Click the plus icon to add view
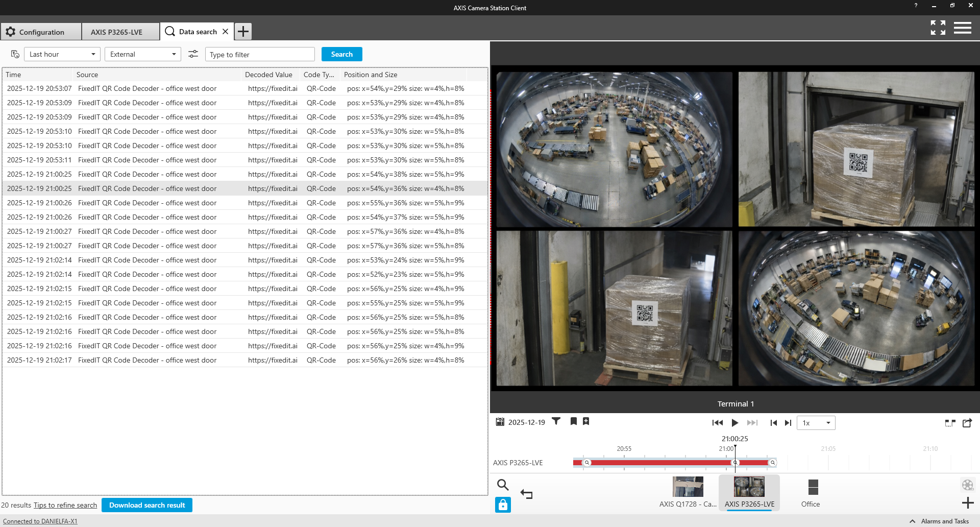Viewport: 980px width, 527px height. tap(968, 503)
